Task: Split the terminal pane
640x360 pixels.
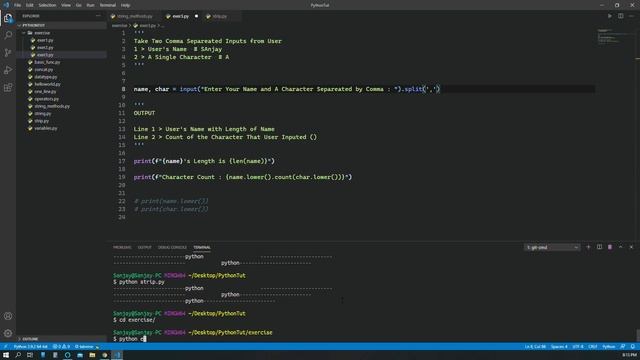Action: click(x=599, y=247)
